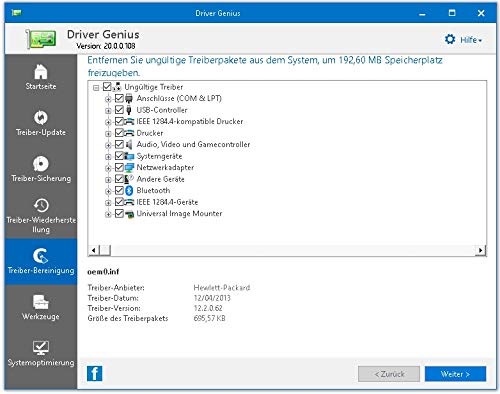
Task: Open the Hilfe dropdown menu
Action: (471, 40)
